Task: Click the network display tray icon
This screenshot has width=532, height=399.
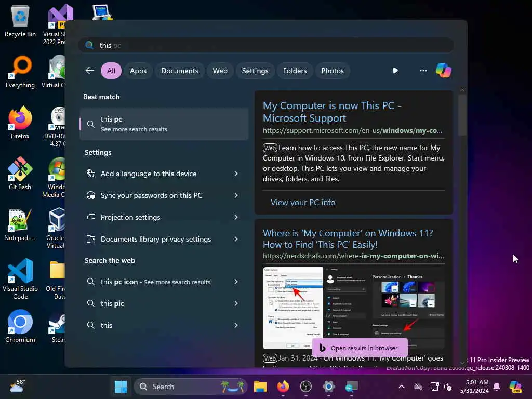Action: (x=434, y=387)
